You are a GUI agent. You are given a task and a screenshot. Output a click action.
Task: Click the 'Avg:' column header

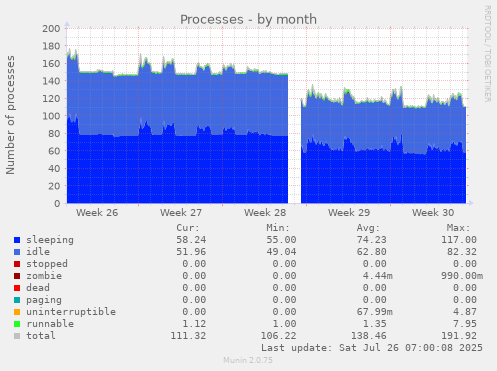tap(368, 228)
